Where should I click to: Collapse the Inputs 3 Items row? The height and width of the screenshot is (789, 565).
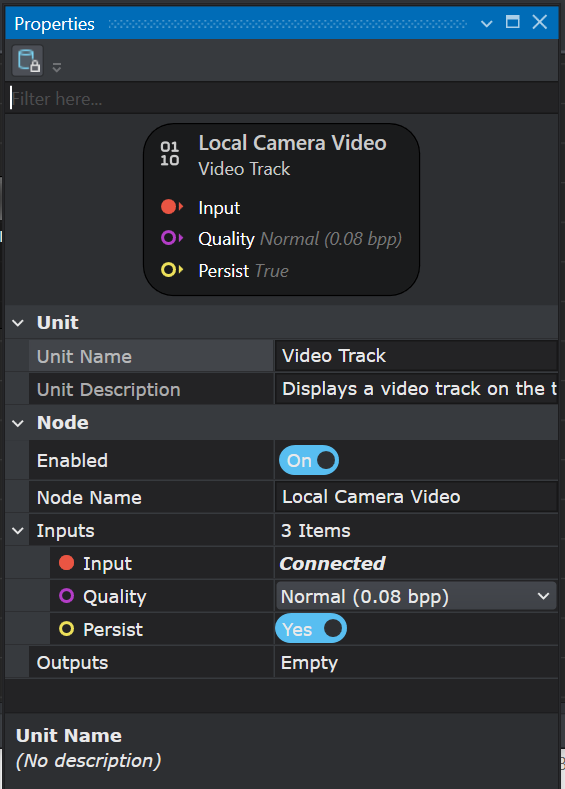[x=18, y=531]
